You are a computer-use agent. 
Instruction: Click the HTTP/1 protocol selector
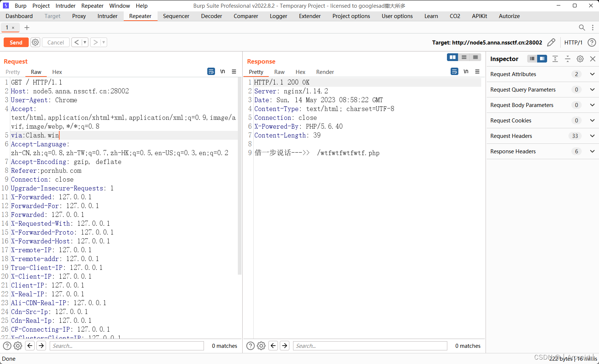[x=573, y=43]
